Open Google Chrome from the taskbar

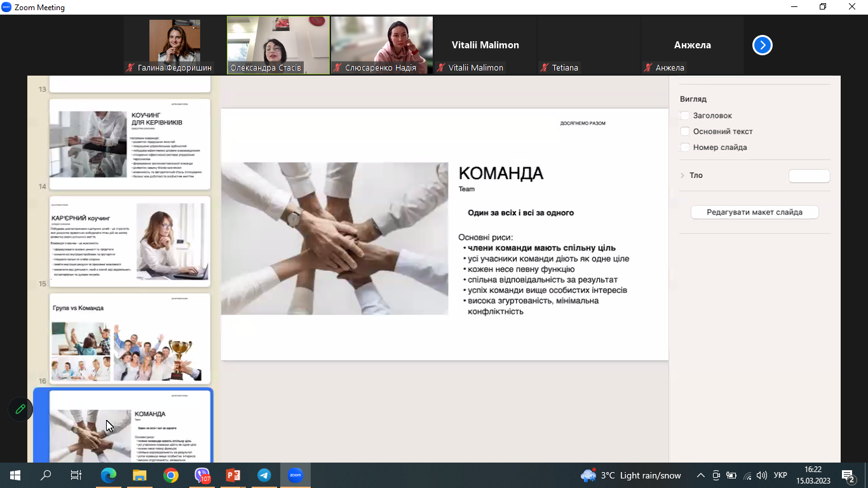click(171, 475)
